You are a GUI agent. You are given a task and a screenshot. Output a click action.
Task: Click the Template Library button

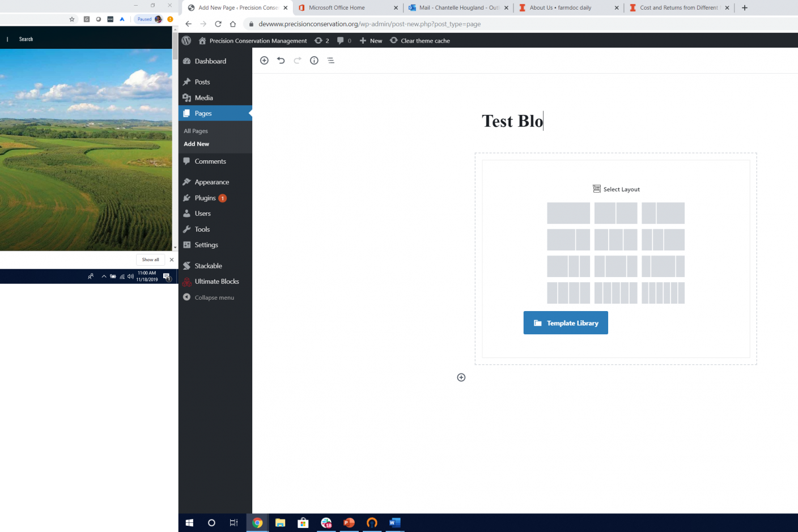pyautogui.click(x=566, y=323)
